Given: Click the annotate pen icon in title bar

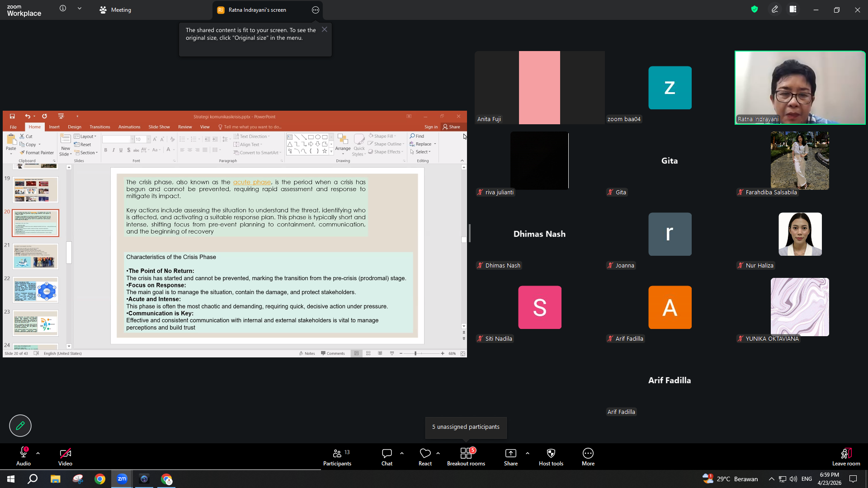Looking at the screenshot, I should [775, 9].
